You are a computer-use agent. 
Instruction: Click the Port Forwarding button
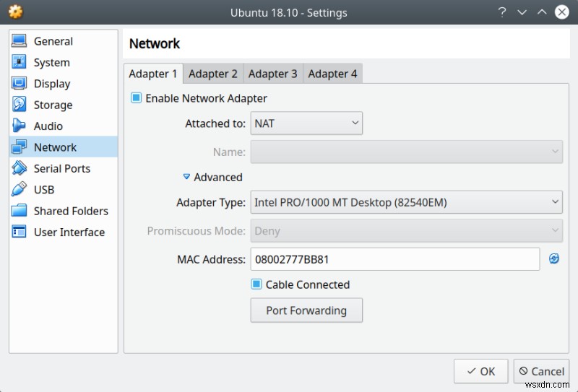tap(306, 310)
